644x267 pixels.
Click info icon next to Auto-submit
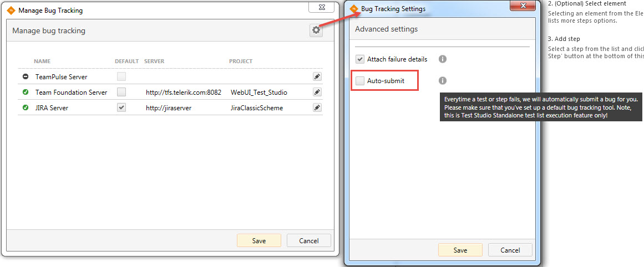(x=442, y=80)
